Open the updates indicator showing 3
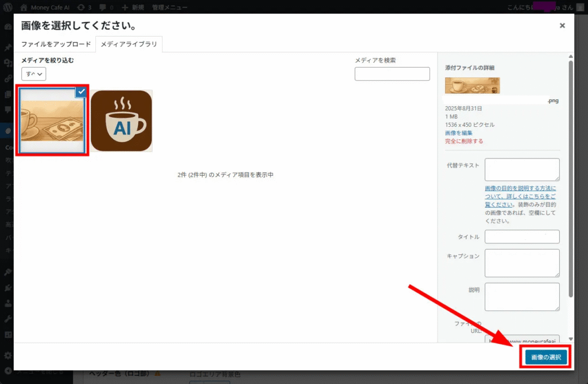Screen dimensions: 588x384 click(x=84, y=7)
